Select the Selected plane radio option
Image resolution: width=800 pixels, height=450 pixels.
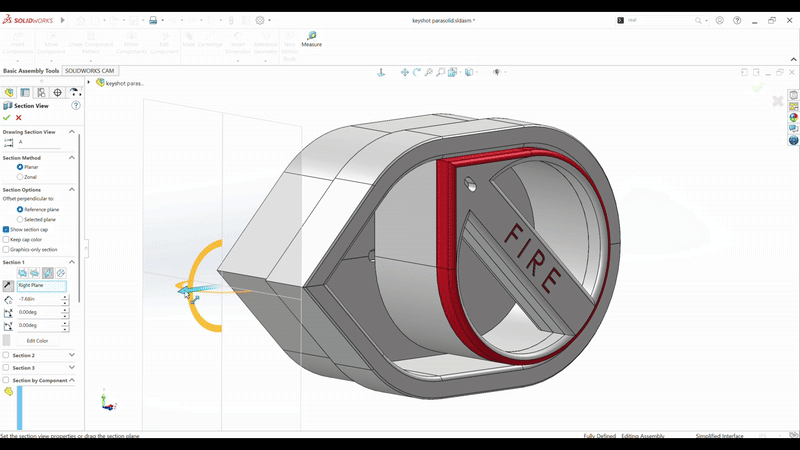tap(21, 219)
